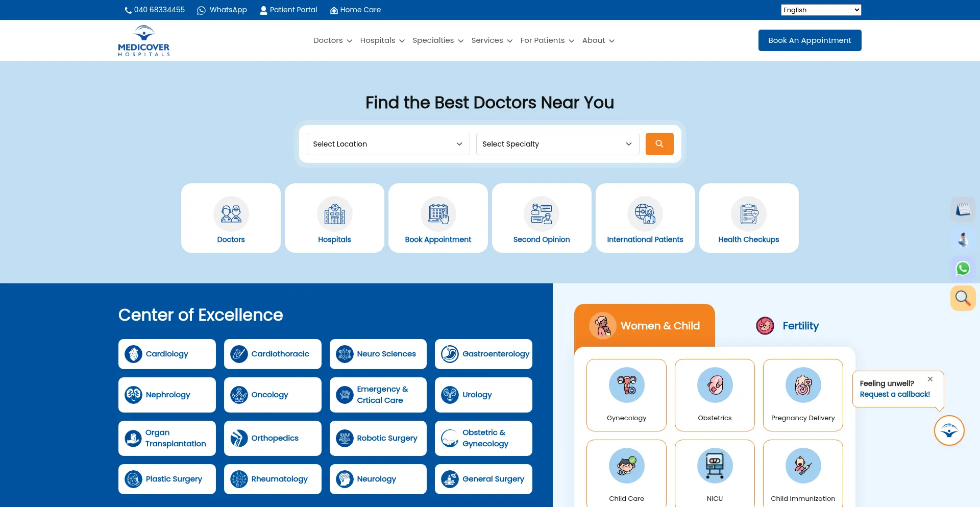Viewport: 980px width, 507px height.
Task: Click the Request a callback link
Action: [895, 394]
